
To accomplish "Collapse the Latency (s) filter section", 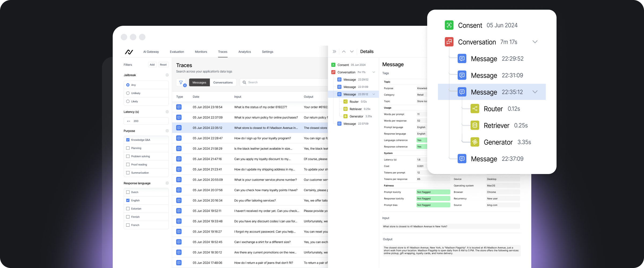I will [167, 112].
